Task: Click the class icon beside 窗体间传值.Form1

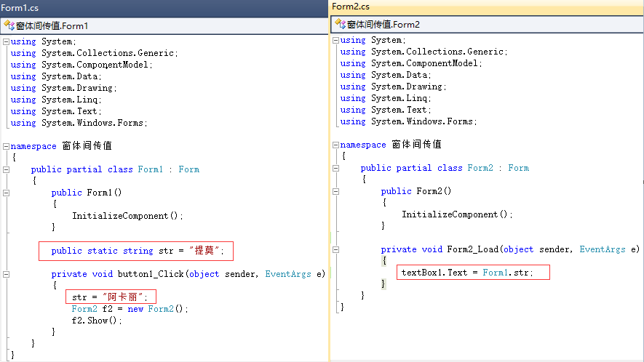Action: 9,25
